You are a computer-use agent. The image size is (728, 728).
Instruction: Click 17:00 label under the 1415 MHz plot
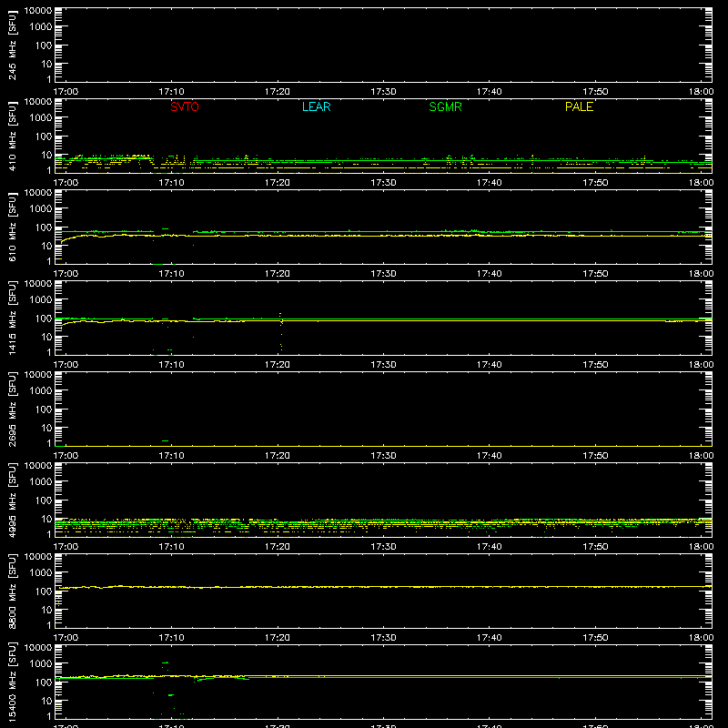(66, 365)
